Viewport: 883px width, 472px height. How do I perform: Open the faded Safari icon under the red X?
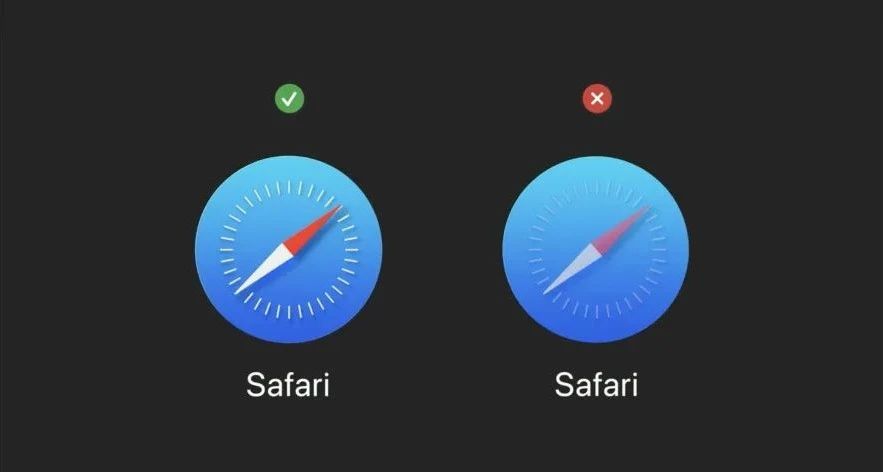[596, 249]
